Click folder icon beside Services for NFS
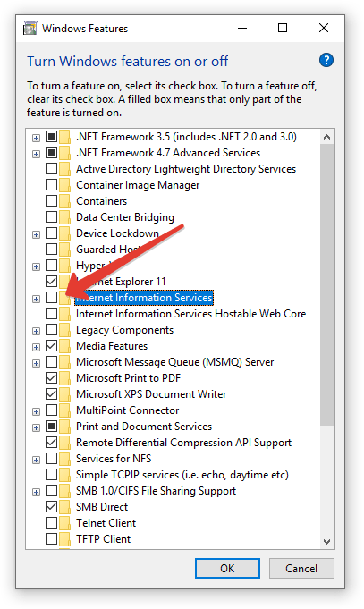Image resolution: width=364 pixels, height=609 pixels. pos(65,458)
